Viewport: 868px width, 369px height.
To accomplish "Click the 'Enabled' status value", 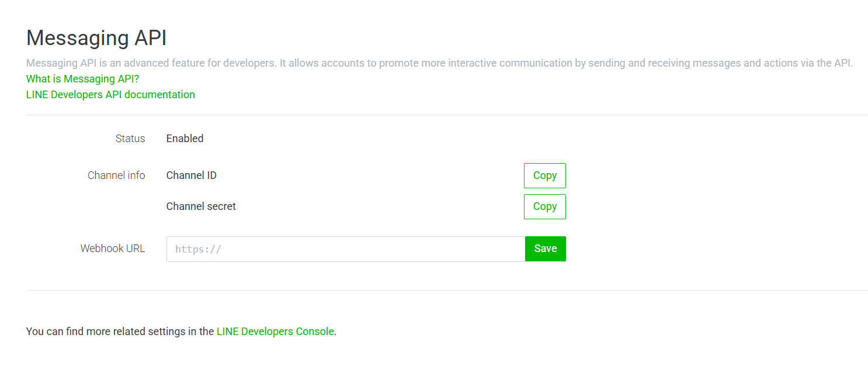I will [185, 139].
